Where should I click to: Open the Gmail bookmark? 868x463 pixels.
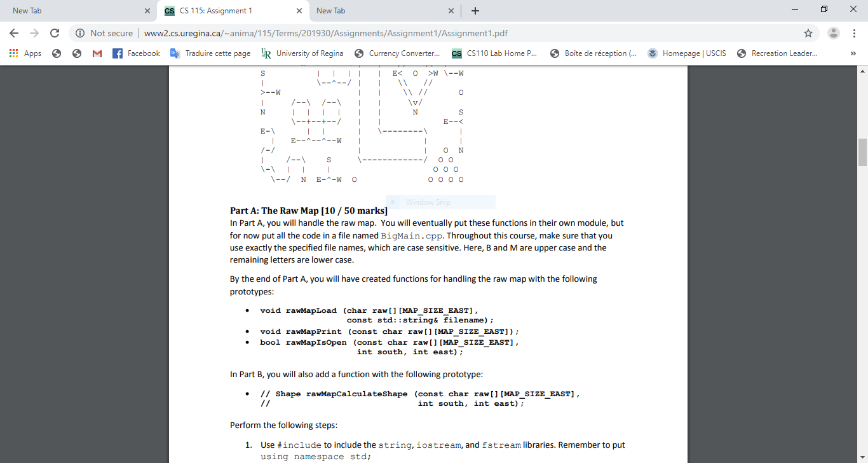(97, 53)
